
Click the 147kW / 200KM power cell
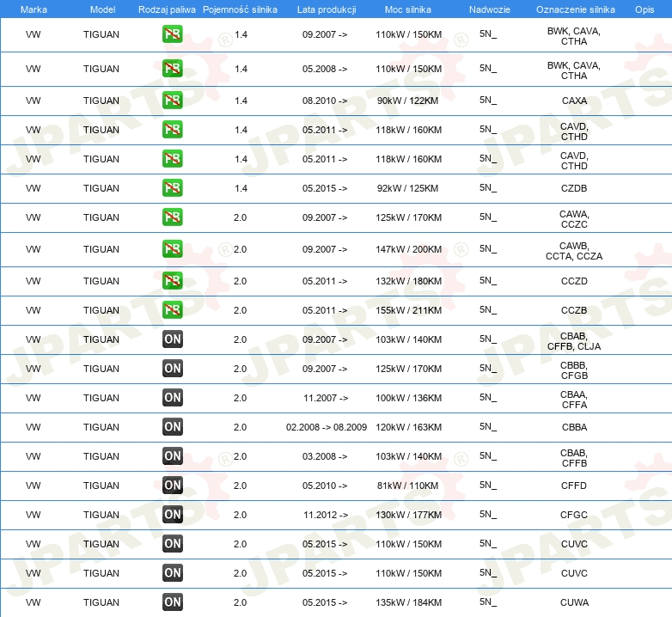coord(408,249)
